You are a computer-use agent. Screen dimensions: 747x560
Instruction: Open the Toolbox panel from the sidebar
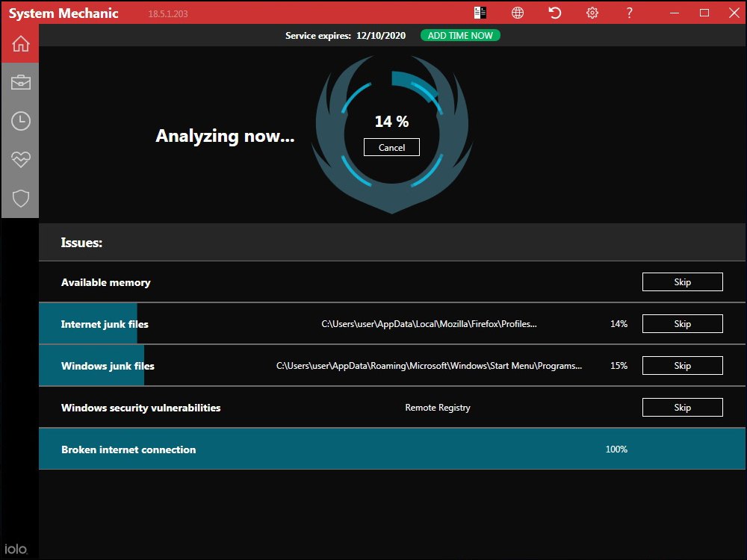click(20, 82)
